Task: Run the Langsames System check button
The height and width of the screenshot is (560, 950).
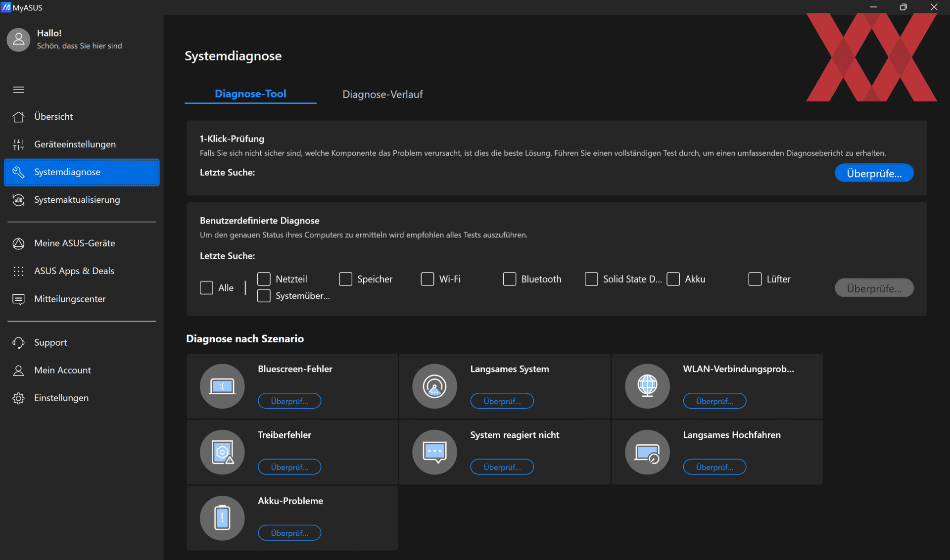Action: [502, 401]
